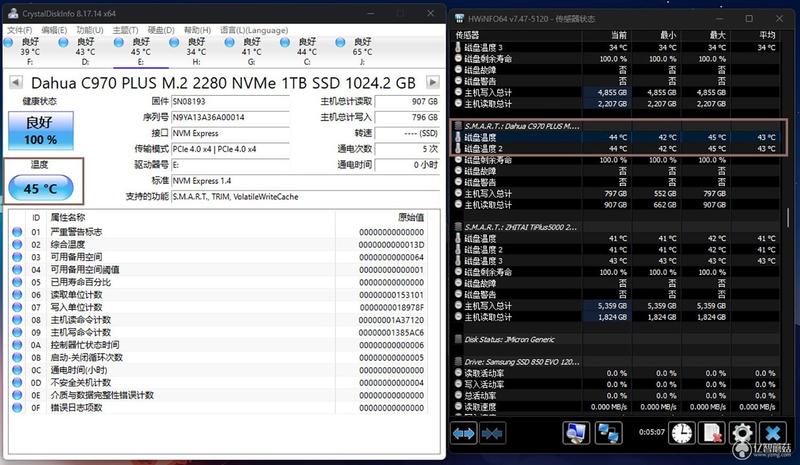Screen dimensions: 800x465
Task: Select the 通电时间(小时) attribute row
Action: [x=219, y=370]
